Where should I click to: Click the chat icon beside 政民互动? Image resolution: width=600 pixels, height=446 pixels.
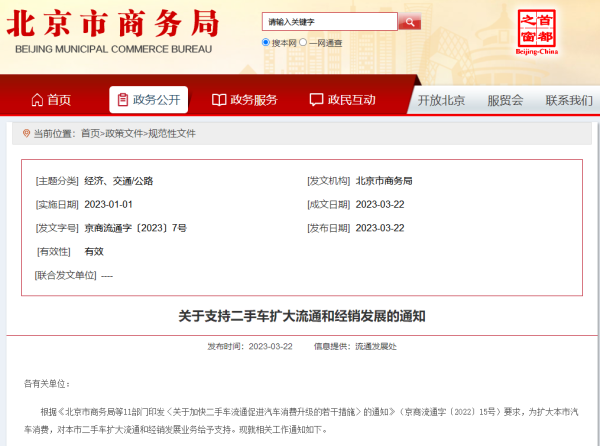coord(316,100)
